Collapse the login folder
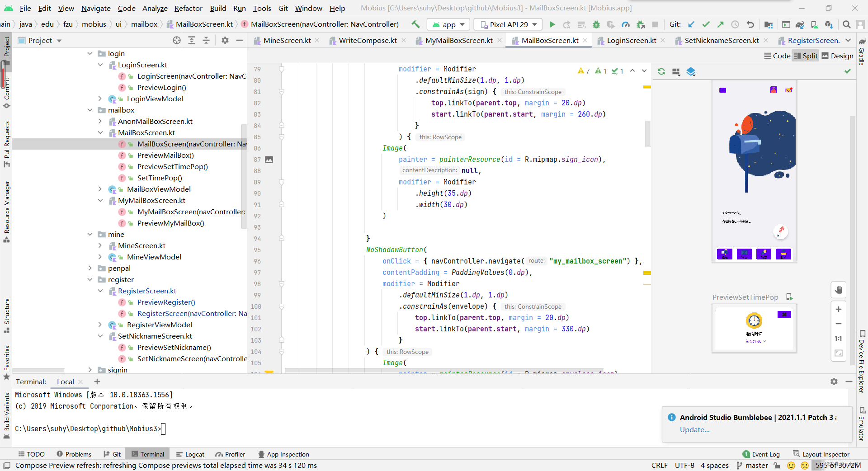The width and height of the screenshot is (868, 471). point(90,53)
